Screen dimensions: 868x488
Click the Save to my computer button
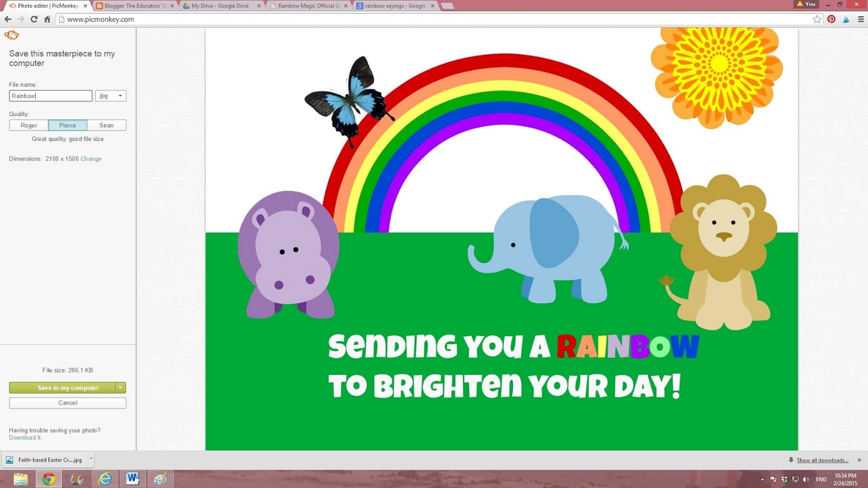[62, 388]
